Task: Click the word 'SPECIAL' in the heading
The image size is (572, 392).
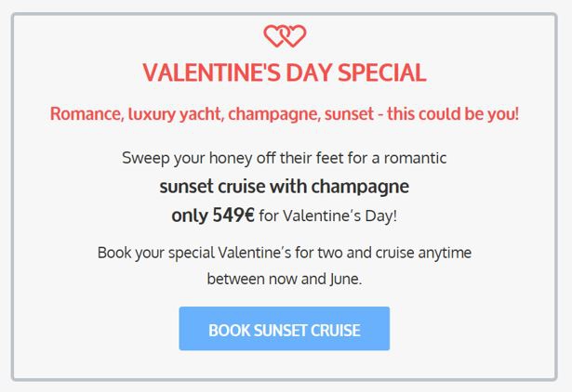Action: point(382,72)
